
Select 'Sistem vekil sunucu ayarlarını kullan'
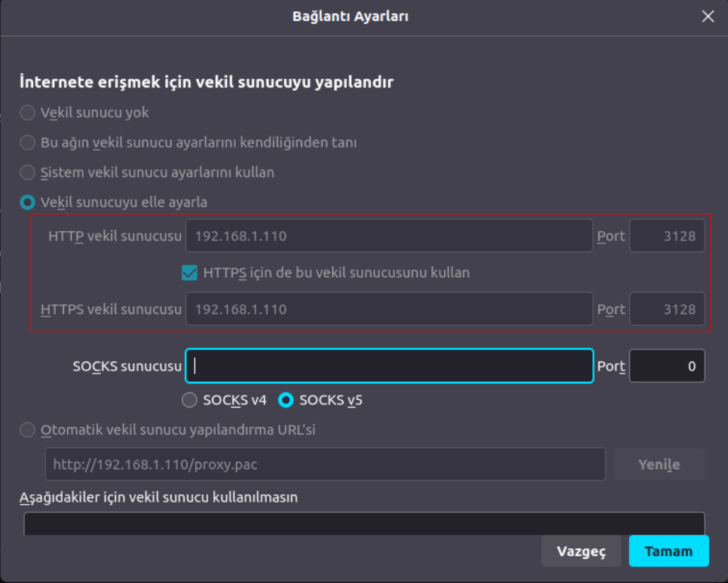tap(28, 172)
